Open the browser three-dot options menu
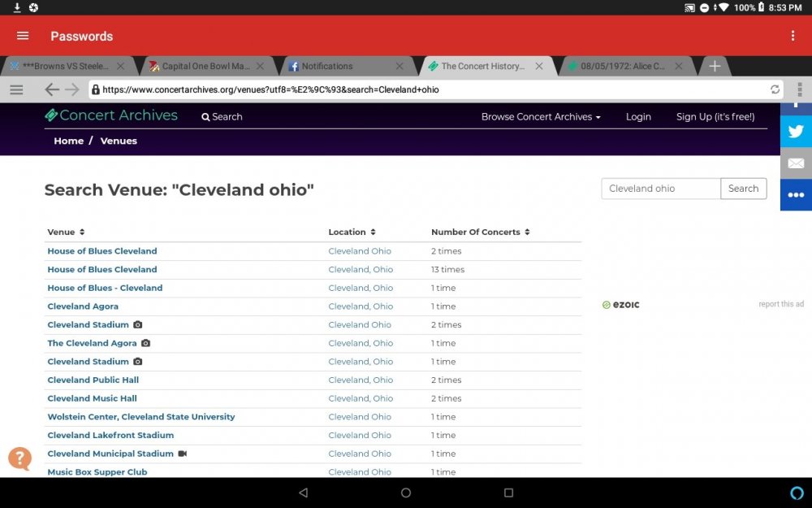812x508 pixels. point(800,89)
